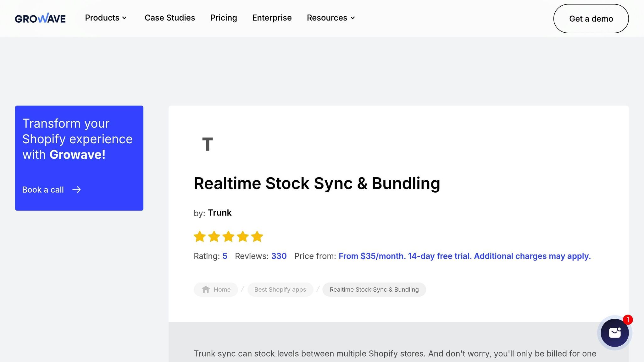Expand the Resources dropdown menu
644x362 pixels.
331,18
